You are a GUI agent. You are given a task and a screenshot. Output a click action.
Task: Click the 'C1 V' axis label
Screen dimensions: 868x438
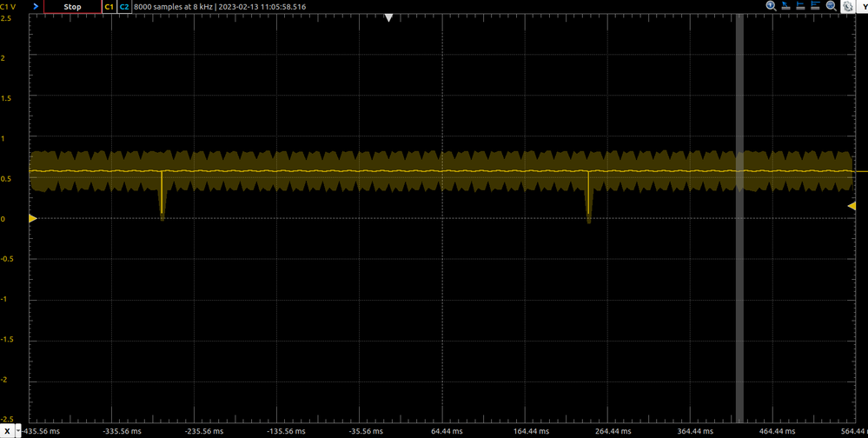click(x=8, y=7)
